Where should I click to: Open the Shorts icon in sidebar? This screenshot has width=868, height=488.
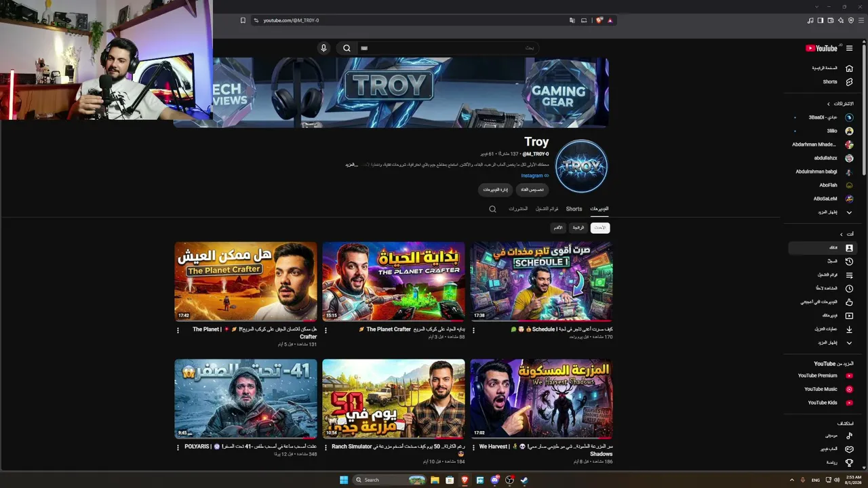[849, 82]
